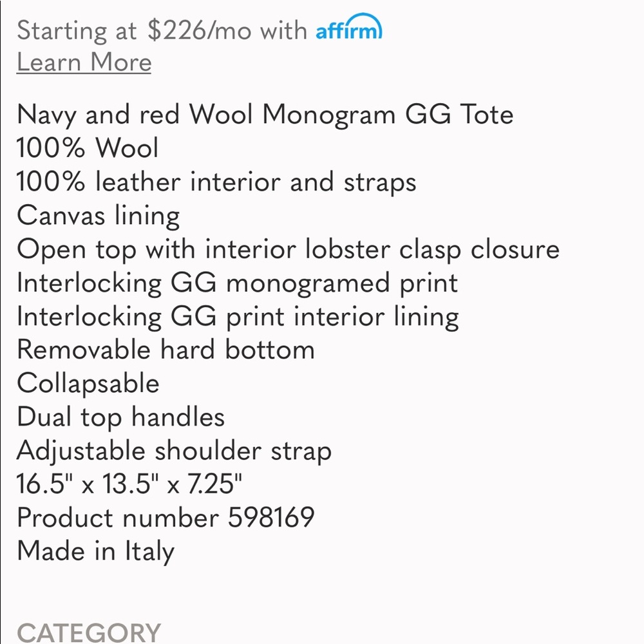Screen dimensions: 644x644
Task: Click the 'Dual top handles' line
Action: click(120, 417)
